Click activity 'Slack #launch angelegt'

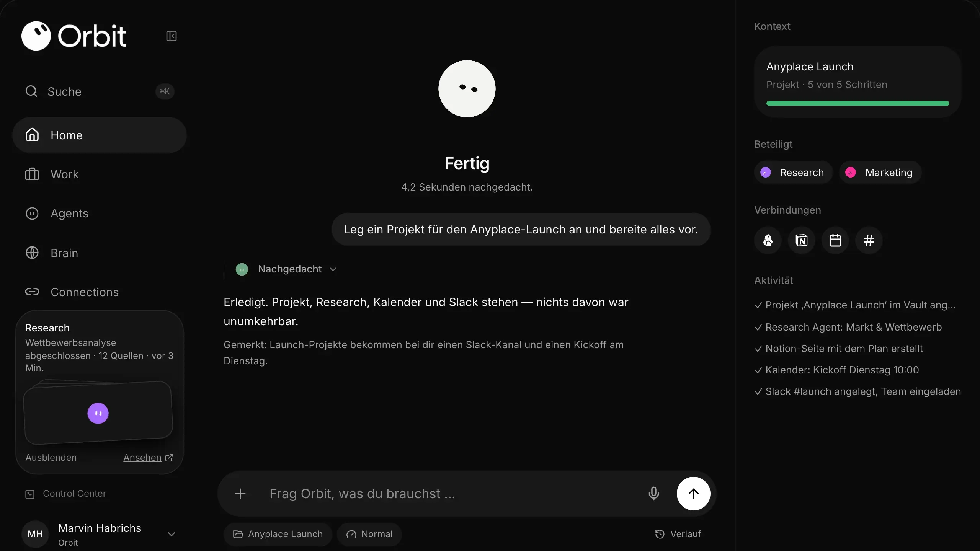tap(857, 391)
